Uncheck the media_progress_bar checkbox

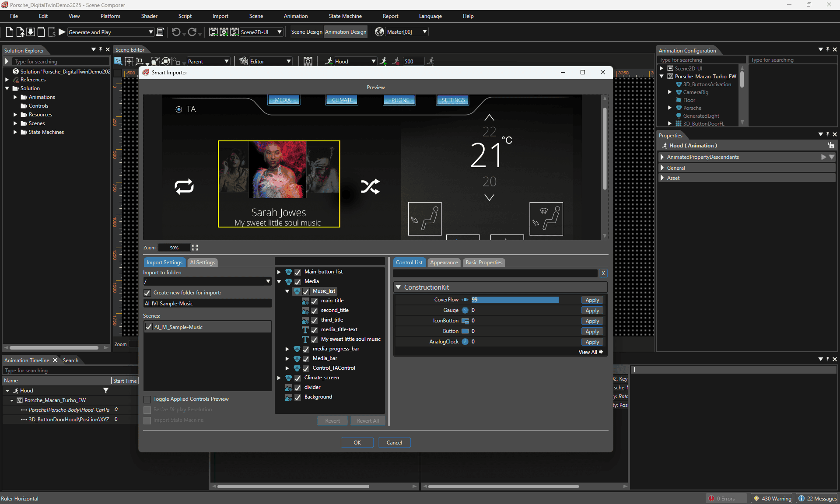pyautogui.click(x=306, y=349)
